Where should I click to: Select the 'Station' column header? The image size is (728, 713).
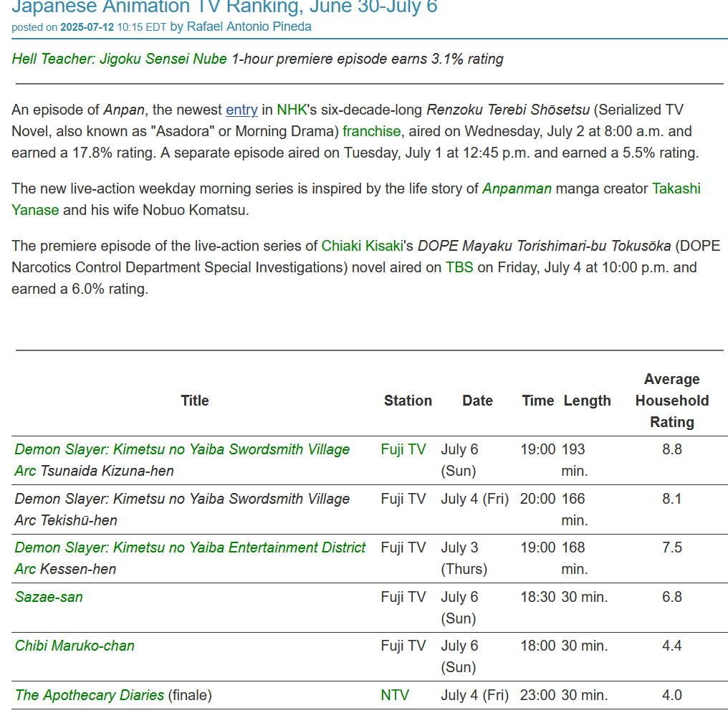point(408,401)
